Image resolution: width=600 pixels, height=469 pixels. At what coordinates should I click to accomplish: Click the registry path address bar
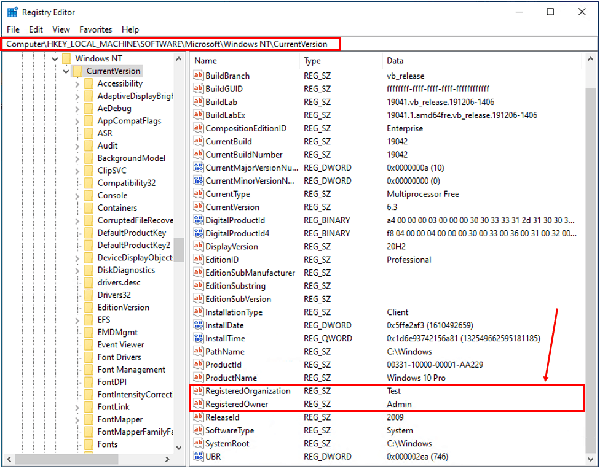point(171,45)
